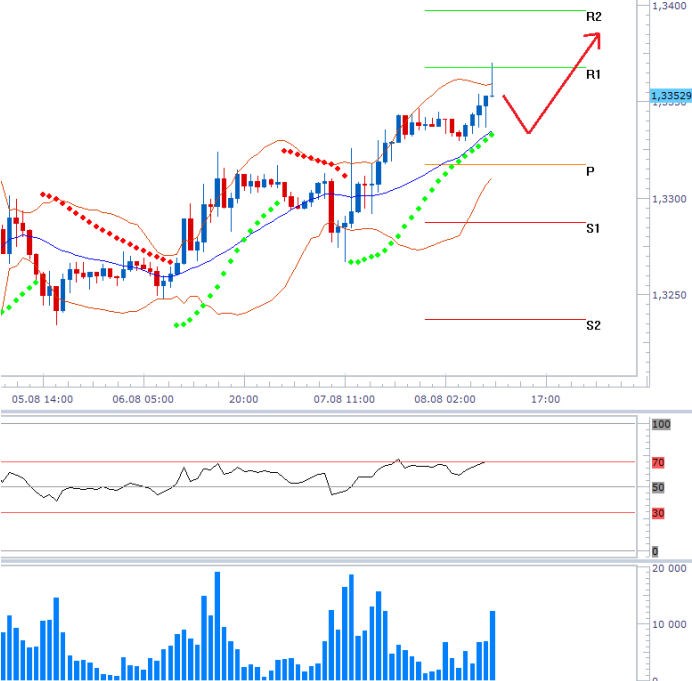Click the 20 000 volume axis label
Image resolution: width=692 pixels, height=681 pixels.
pyautogui.click(x=669, y=568)
